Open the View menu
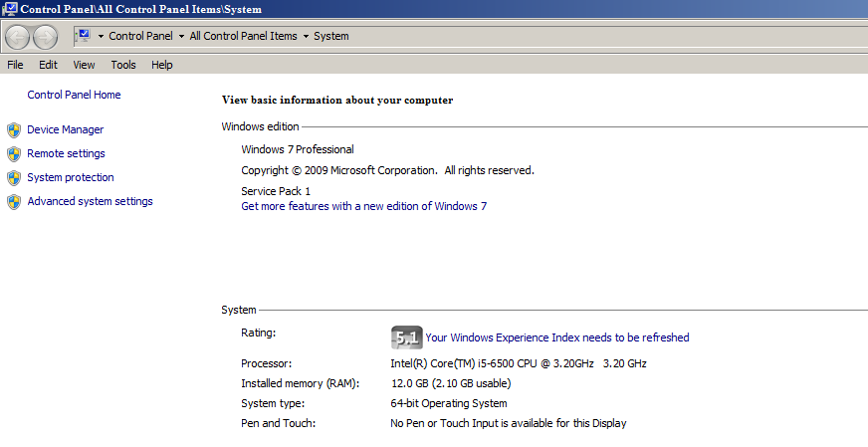The image size is (868, 447). pos(84,65)
